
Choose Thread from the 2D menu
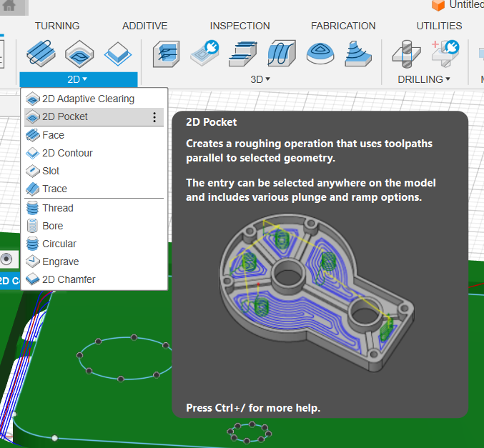tap(94, 208)
